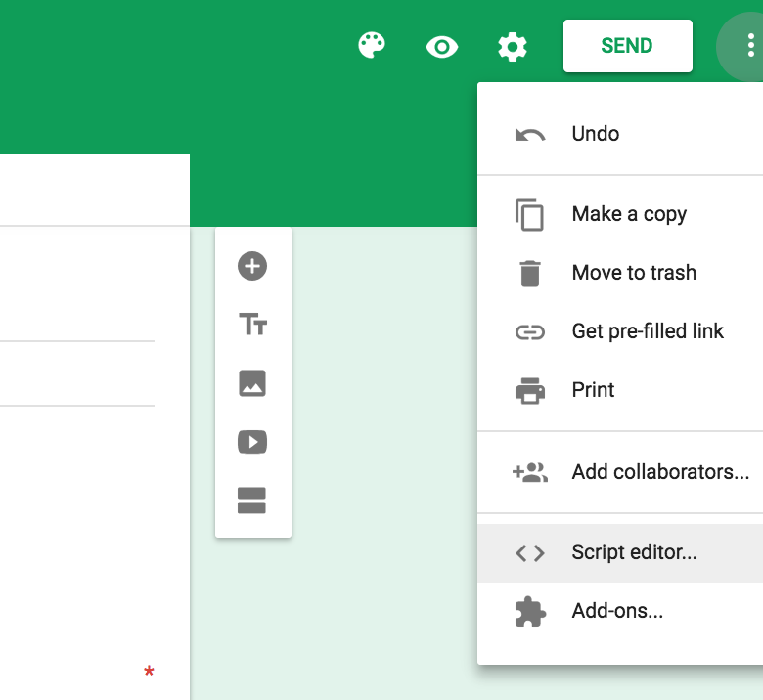Image resolution: width=763 pixels, height=700 pixels.
Task: Select Add-ons... menu entry
Action: [620, 611]
